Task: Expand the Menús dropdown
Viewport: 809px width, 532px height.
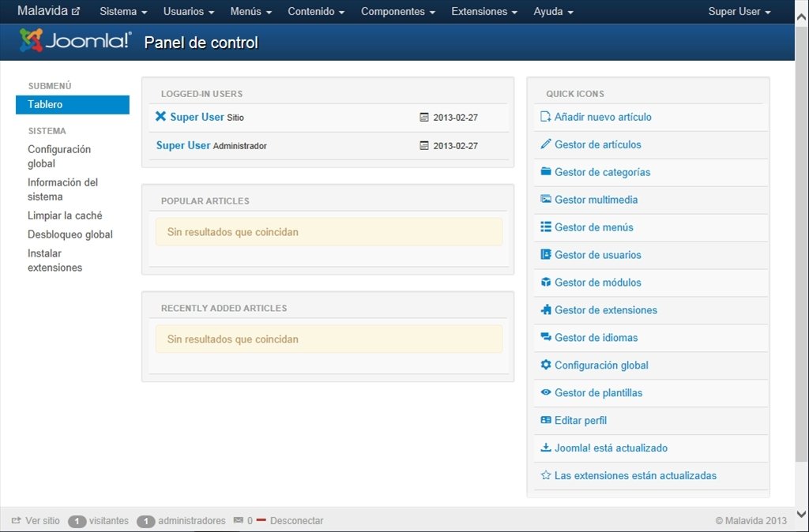Action: (250, 11)
